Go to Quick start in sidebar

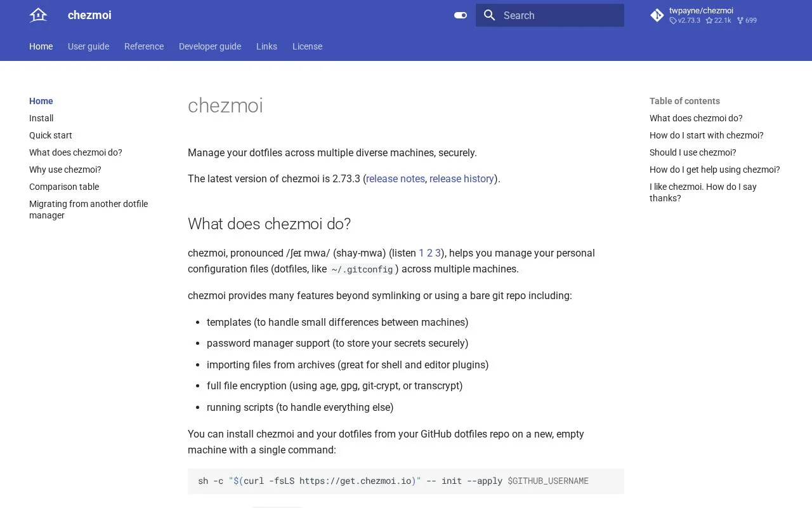tap(51, 135)
